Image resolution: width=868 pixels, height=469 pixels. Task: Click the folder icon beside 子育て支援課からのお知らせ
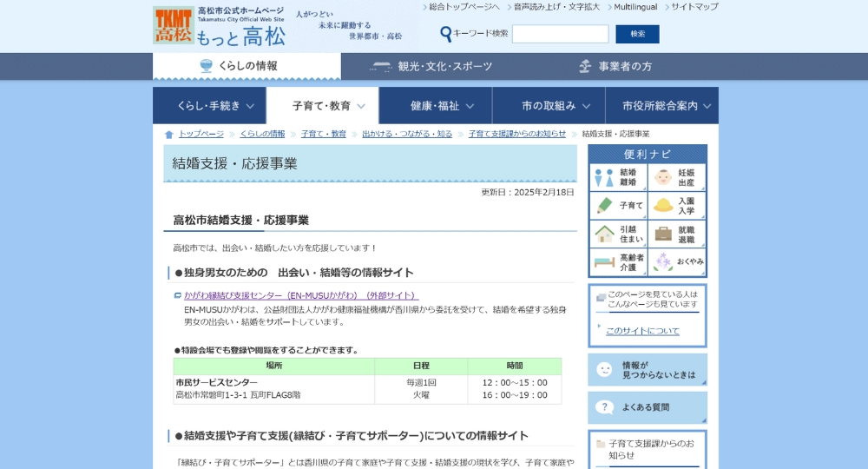[x=601, y=444]
